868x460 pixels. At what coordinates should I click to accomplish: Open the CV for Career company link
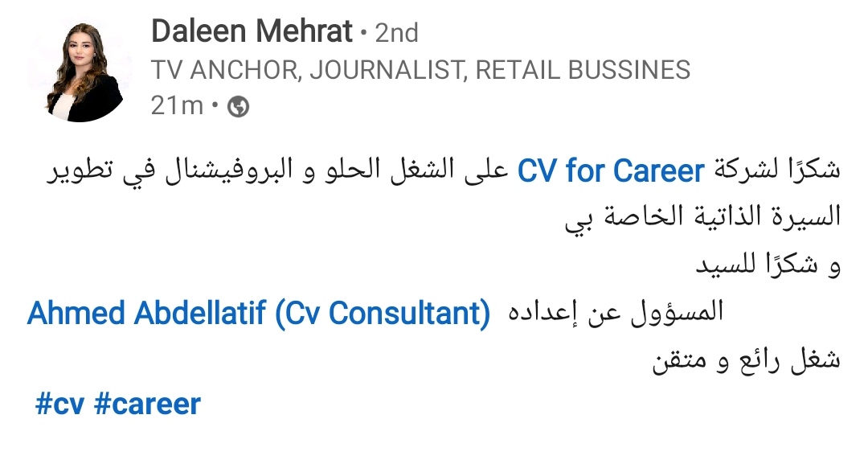coord(611,171)
